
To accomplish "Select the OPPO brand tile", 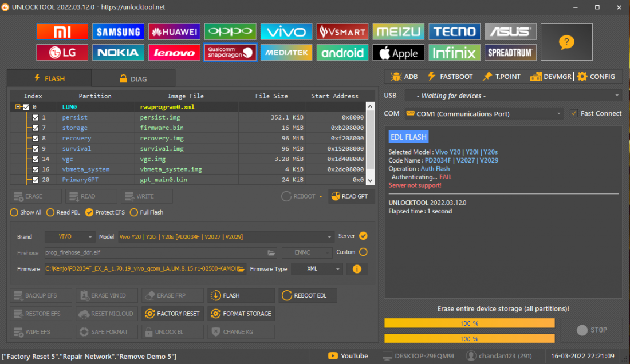I will click(230, 31).
